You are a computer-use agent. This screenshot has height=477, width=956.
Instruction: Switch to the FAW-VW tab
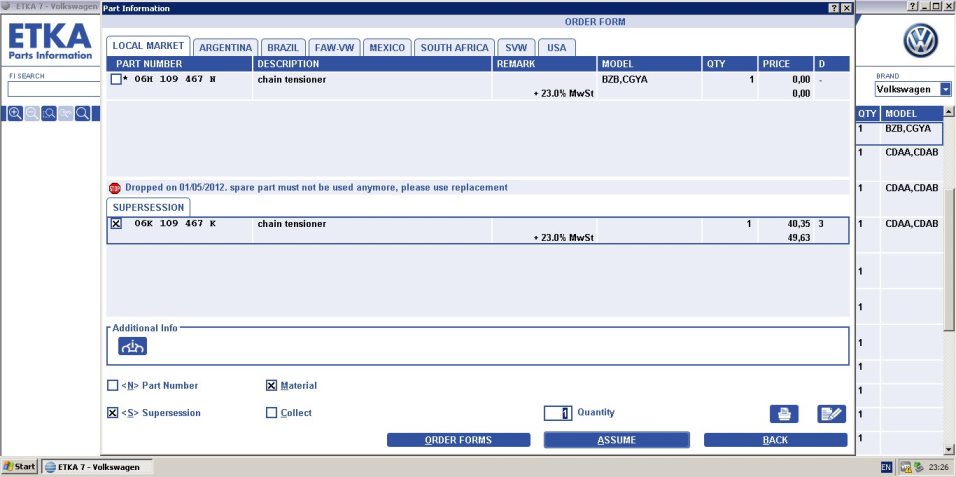335,48
